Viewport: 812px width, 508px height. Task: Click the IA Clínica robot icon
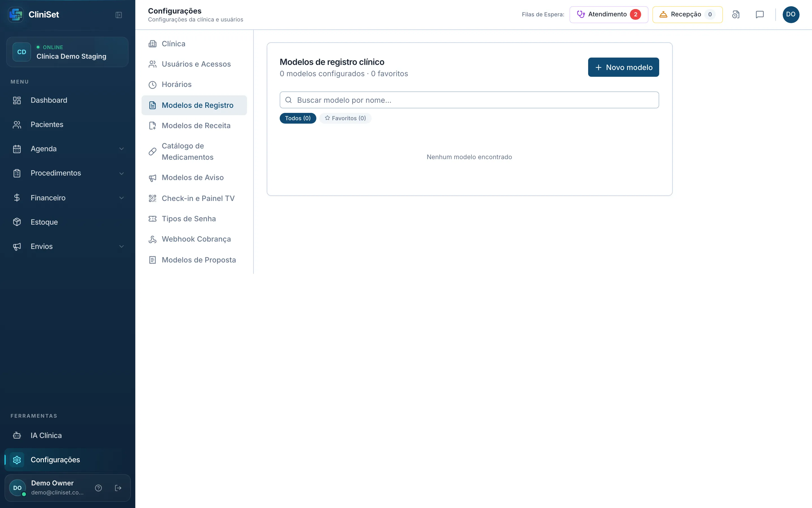[x=17, y=435]
